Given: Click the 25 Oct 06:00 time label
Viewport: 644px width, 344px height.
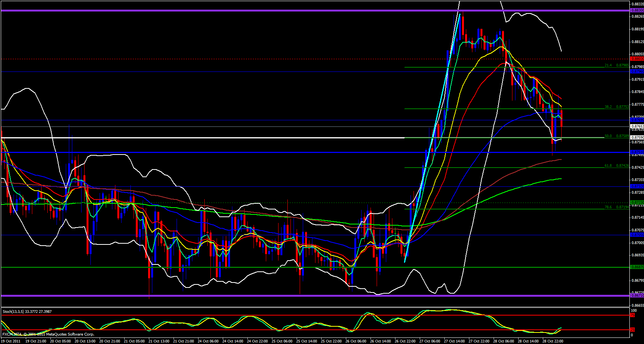Looking at the screenshot, I should tap(282, 341).
